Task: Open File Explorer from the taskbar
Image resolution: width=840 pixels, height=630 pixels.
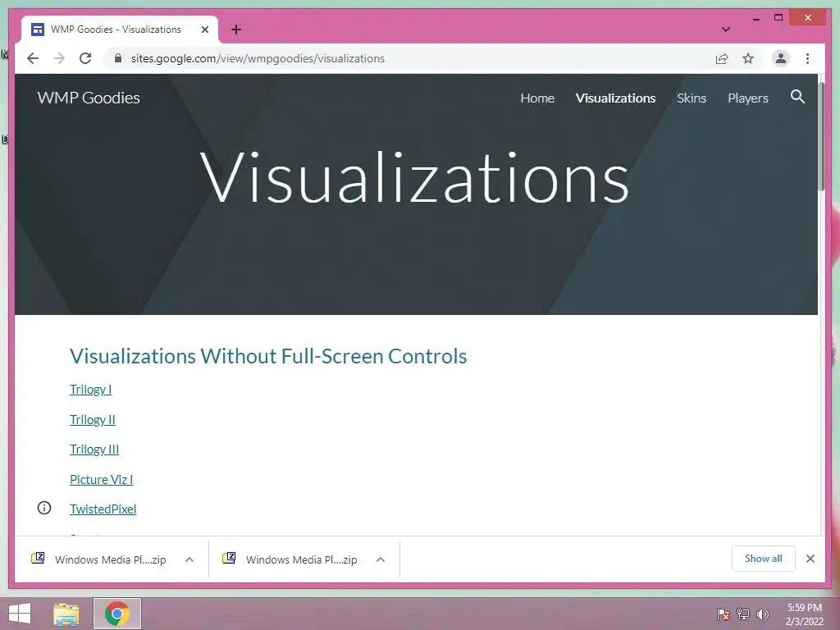Action: (66, 614)
